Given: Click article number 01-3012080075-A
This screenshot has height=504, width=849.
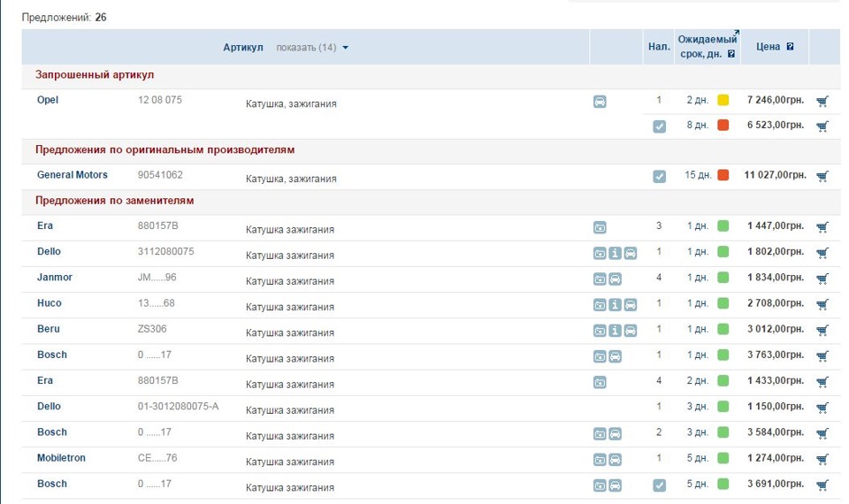Looking at the screenshot, I should 178,406.
